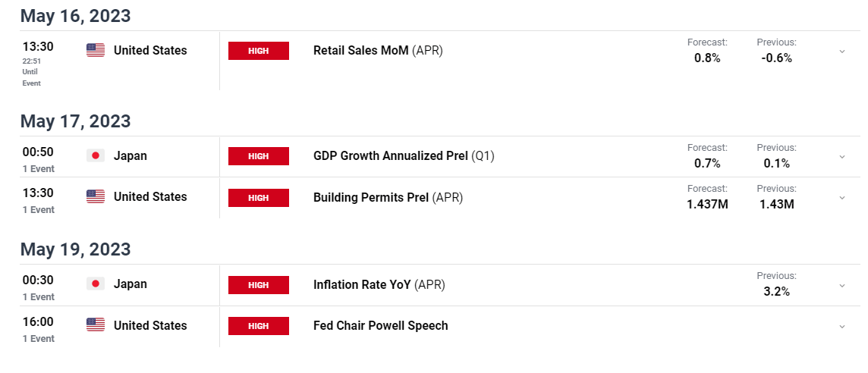Click the HIGH badge for GDP Growth Annualized
The image size is (868, 373).
pyautogui.click(x=259, y=156)
